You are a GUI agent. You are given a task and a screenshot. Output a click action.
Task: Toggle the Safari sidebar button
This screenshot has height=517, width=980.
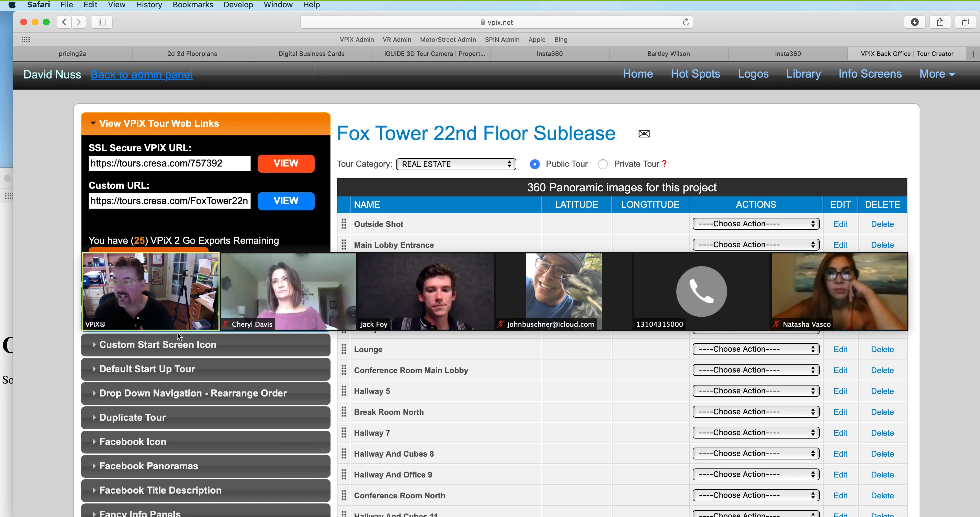(x=102, y=22)
